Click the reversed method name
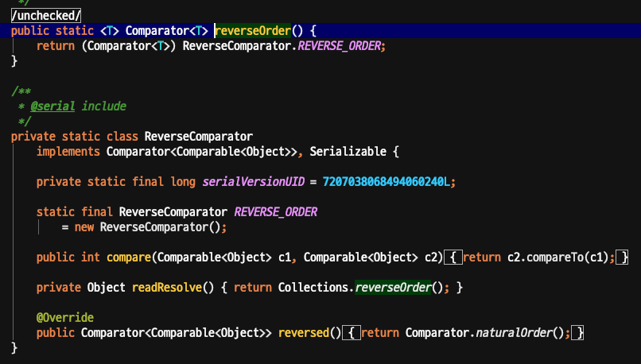This screenshot has width=641, height=364. 304,333
